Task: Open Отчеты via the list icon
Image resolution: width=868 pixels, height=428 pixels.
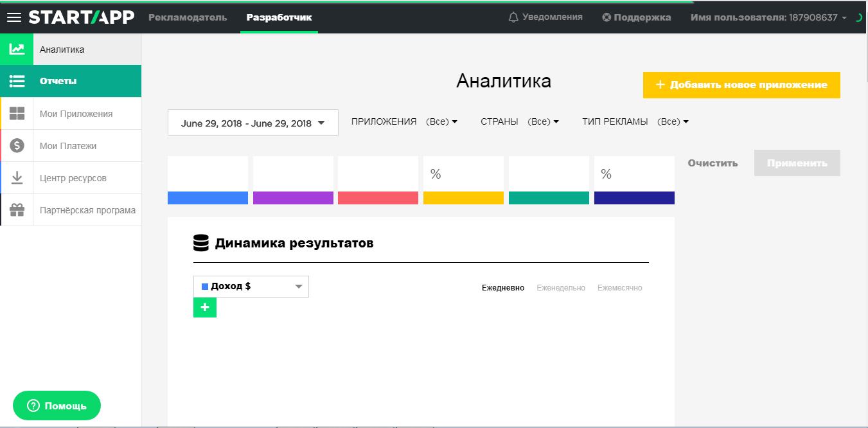Action: tap(17, 81)
